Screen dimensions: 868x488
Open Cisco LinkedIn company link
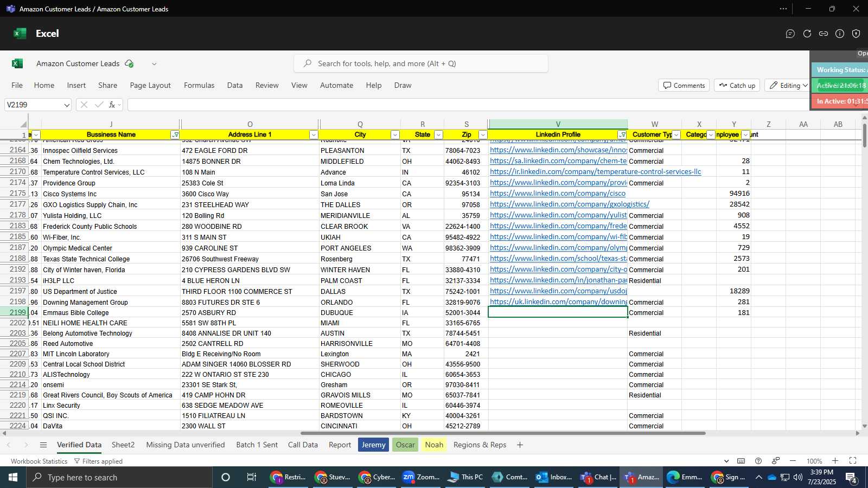[558, 194]
